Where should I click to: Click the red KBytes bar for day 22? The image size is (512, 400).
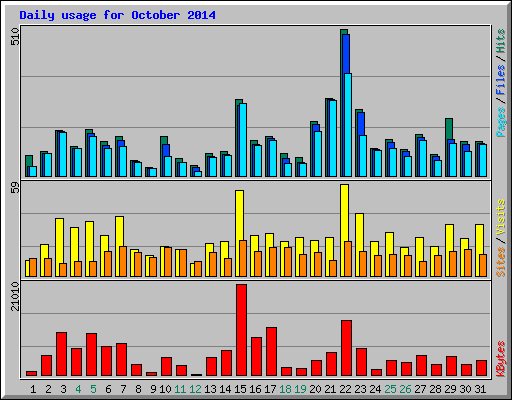pos(346,348)
